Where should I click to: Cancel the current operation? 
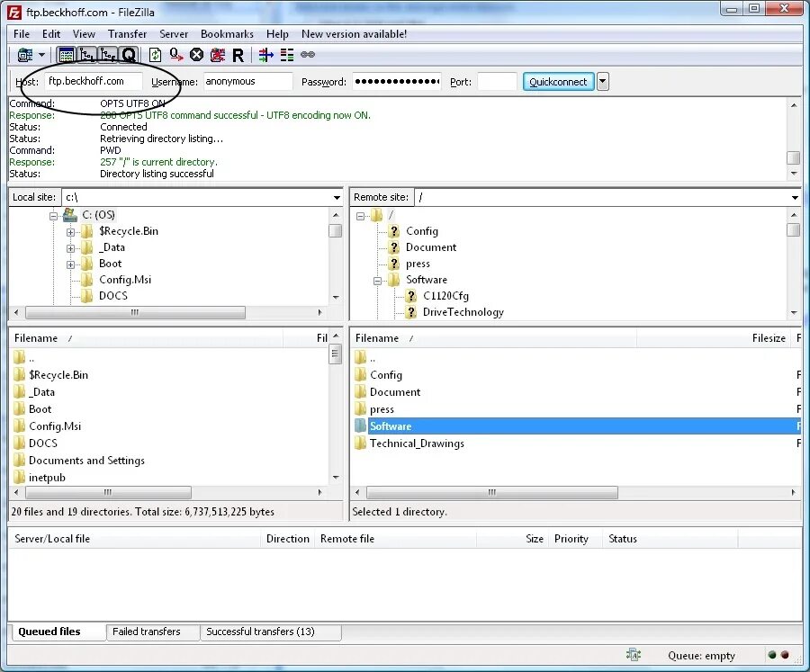pos(196,55)
